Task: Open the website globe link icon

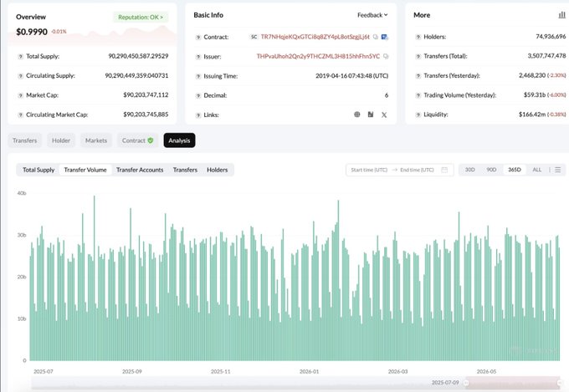Action: 357,115
